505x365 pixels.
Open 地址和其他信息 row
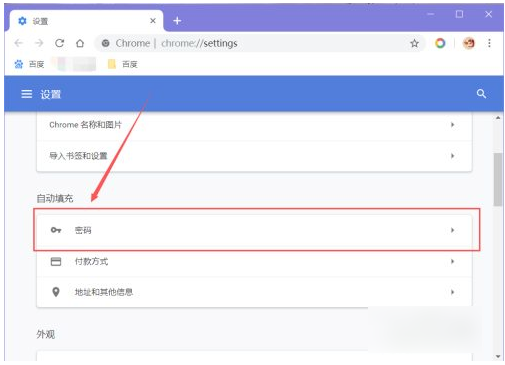tap(254, 292)
